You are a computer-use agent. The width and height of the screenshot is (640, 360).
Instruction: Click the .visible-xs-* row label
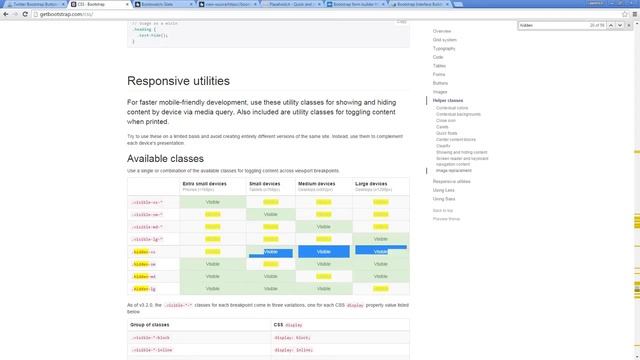[147, 202]
